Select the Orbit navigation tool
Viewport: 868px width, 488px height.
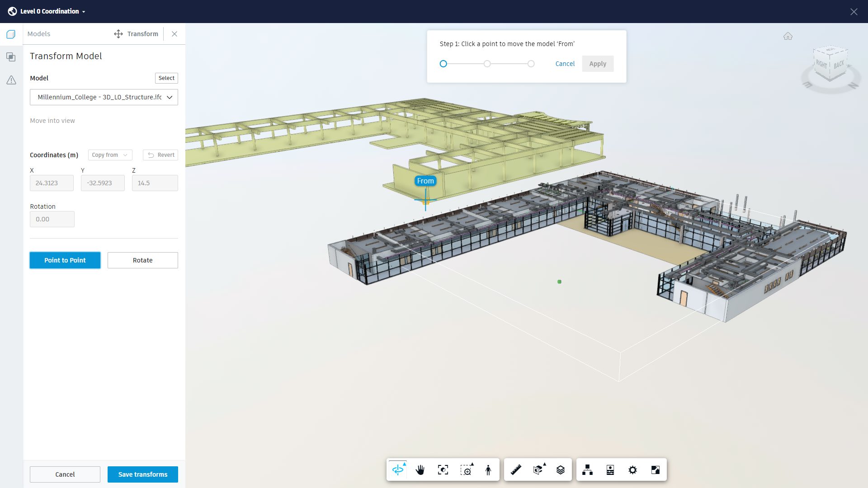(397, 469)
